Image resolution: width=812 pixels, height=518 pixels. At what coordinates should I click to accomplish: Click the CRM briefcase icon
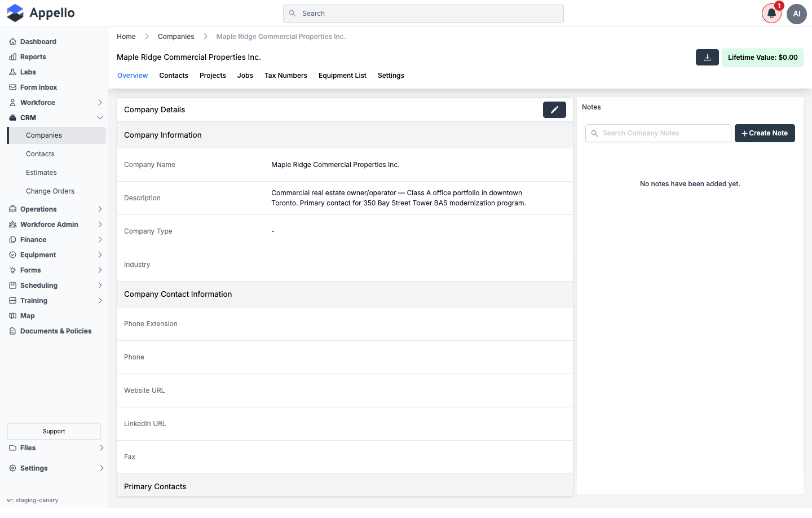(x=12, y=118)
